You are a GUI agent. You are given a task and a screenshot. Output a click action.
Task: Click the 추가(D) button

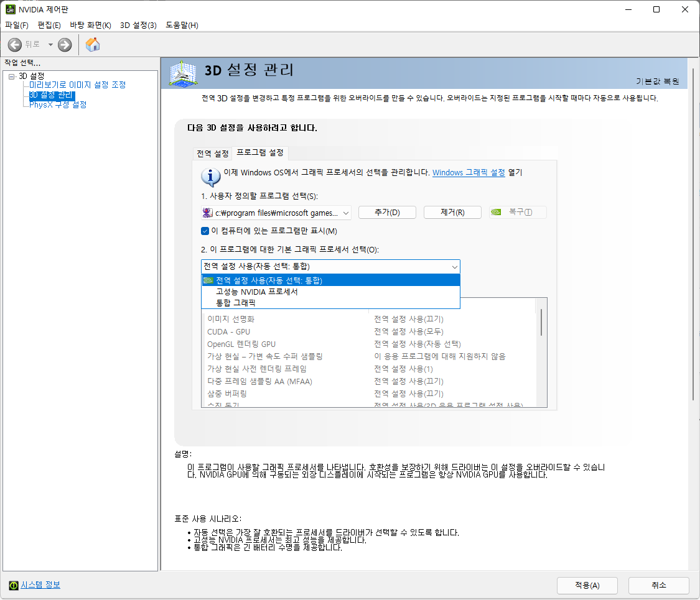(x=387, y=213)
